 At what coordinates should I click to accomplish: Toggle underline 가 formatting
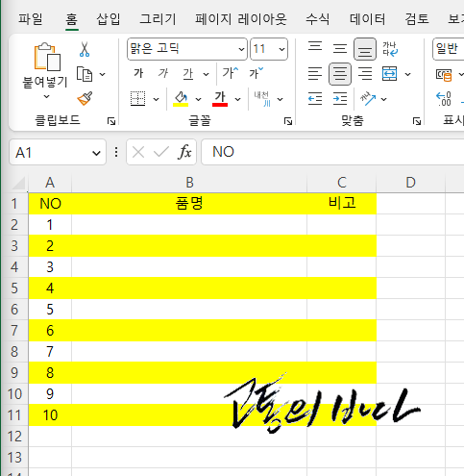188,74
